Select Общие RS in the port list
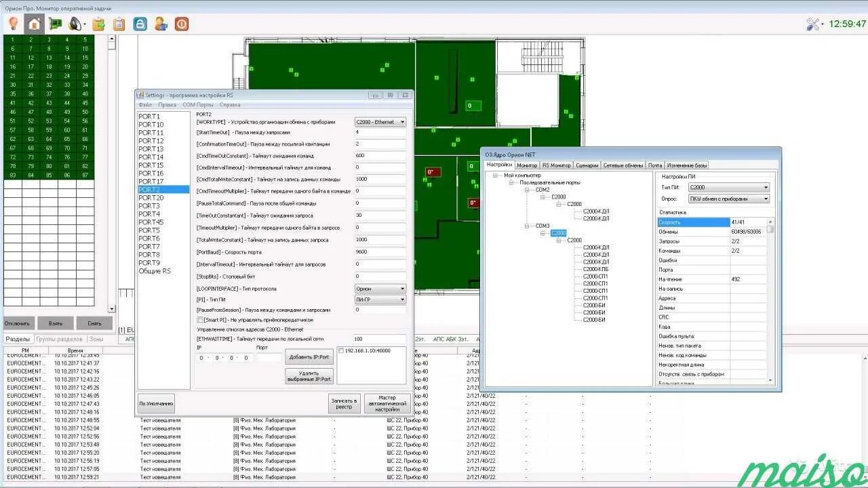 [155, 271]
